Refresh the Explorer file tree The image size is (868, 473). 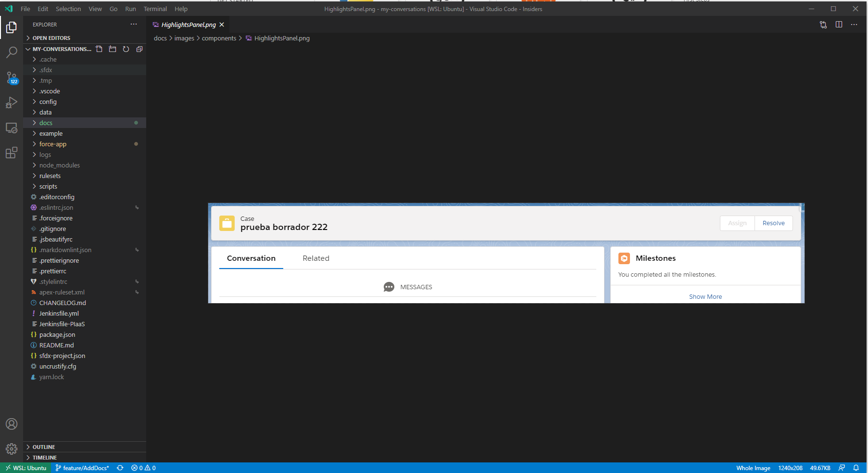click(x=126, y=49)
